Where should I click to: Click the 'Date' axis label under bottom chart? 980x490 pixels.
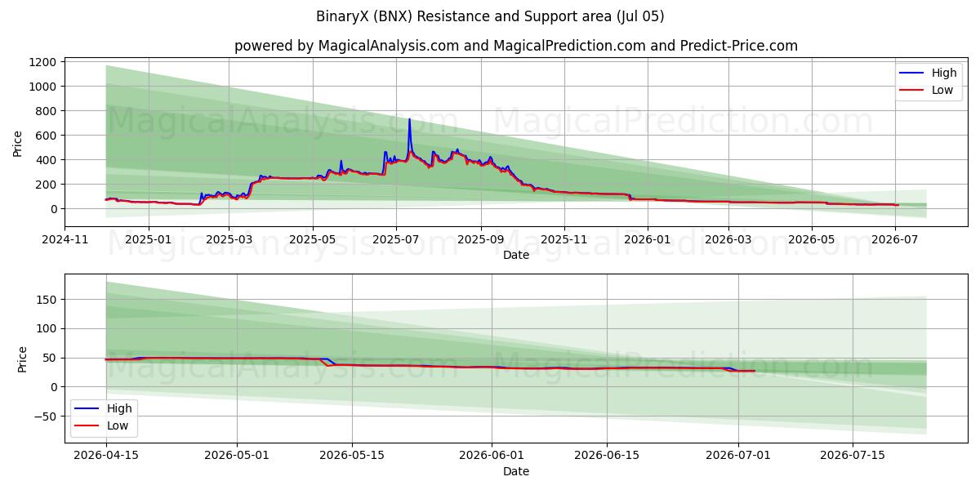click(x=515, y=471)
